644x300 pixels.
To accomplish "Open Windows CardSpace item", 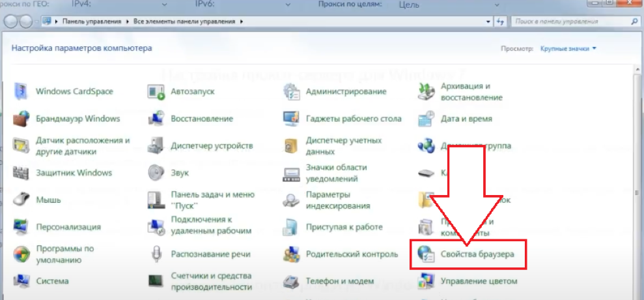I will pos(64,91).
